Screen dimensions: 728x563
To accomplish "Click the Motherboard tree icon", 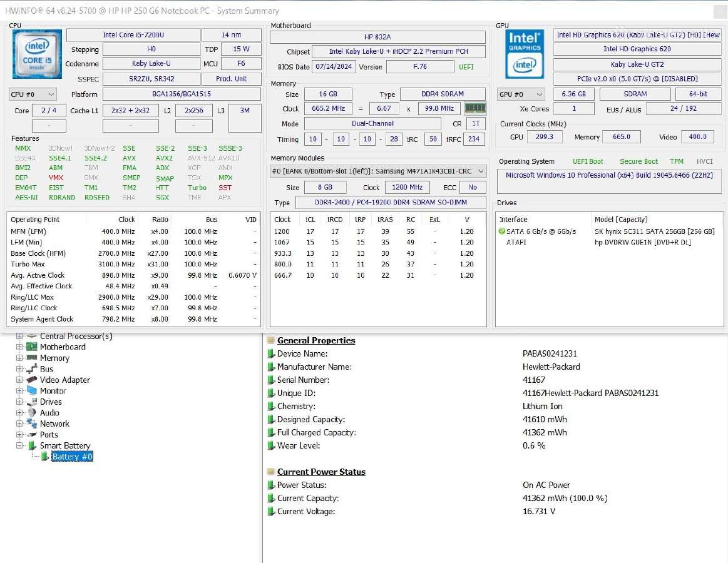I will pos(31,347).
